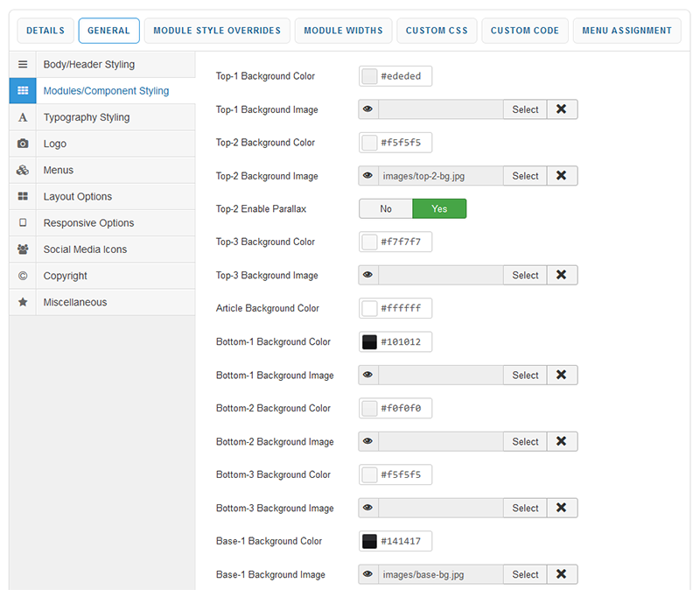The width and height of the screenshot is (700, 590).
Task: Preview Base-1 Background Image via eye icon
Action: pos(368,574)
